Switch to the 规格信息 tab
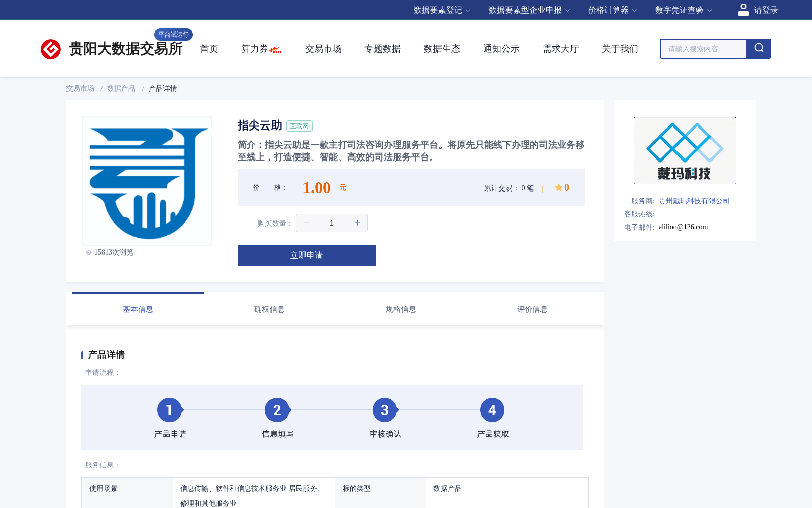 pyautogui.click(x=401, y=309)
